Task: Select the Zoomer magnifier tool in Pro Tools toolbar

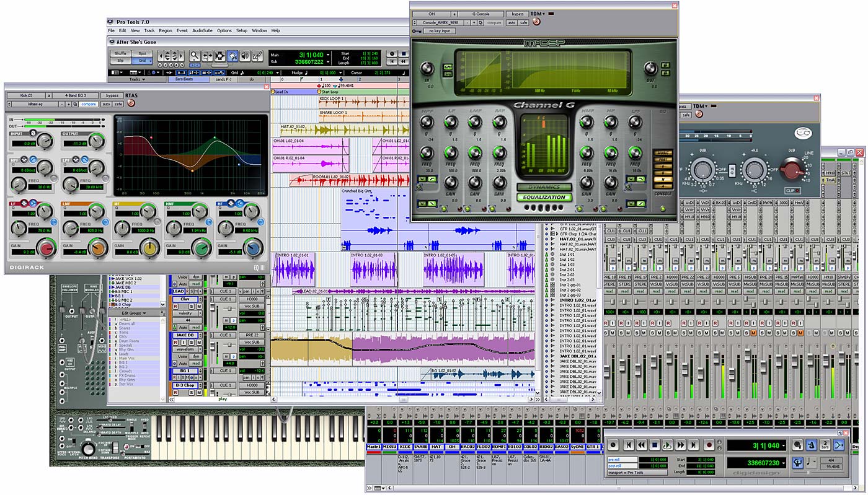Action: [x=195, y=55]
